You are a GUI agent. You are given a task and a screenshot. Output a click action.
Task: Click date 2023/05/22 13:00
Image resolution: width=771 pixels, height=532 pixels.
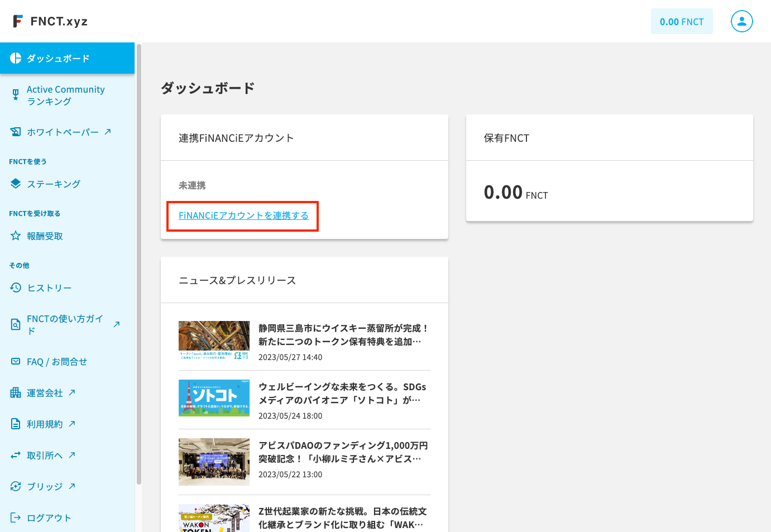click(290, 475)
